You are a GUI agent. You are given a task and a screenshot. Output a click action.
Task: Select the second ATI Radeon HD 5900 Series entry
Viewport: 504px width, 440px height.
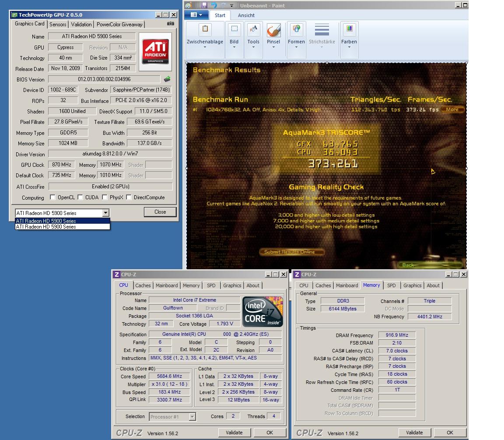point(63,226)
